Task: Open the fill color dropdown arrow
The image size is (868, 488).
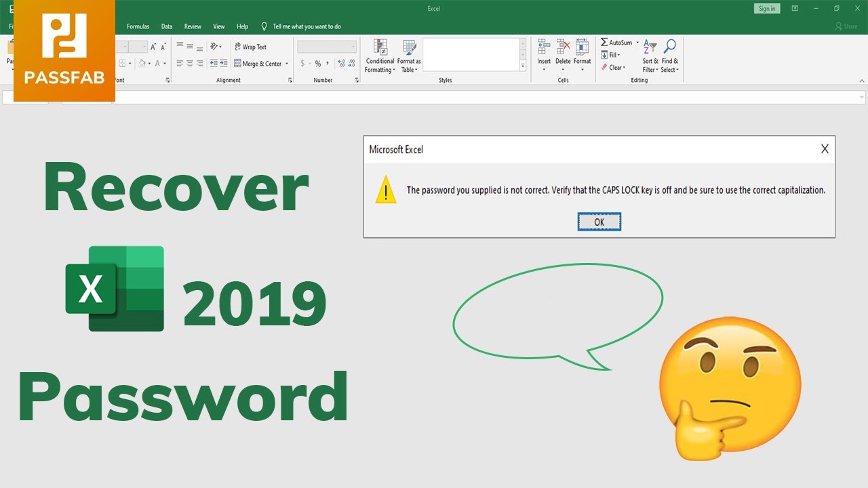Action: coord(150,63)
